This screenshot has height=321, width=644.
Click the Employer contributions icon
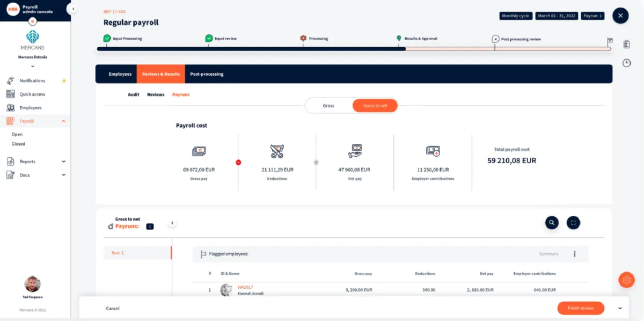pos(433,151)
